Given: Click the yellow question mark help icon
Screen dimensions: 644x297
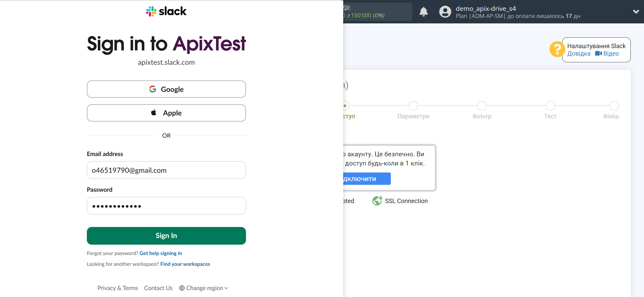Looking at the screenshot, I should 557,49.
